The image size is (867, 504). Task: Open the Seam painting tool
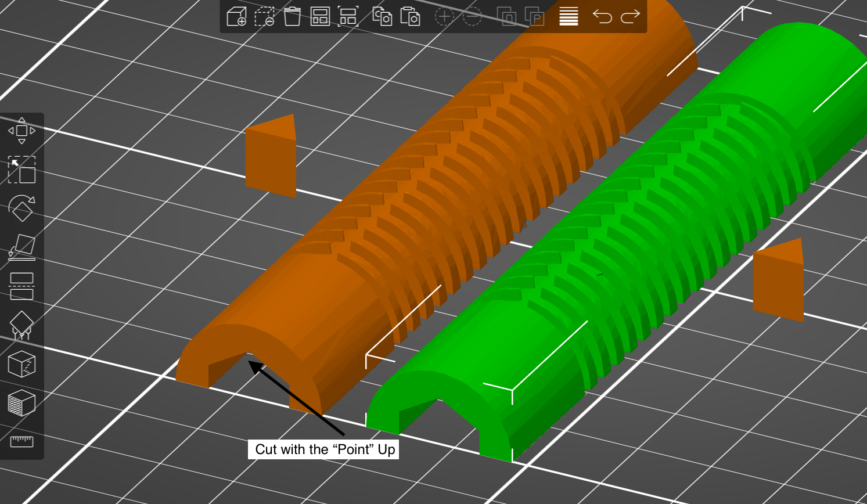[21, 364]
